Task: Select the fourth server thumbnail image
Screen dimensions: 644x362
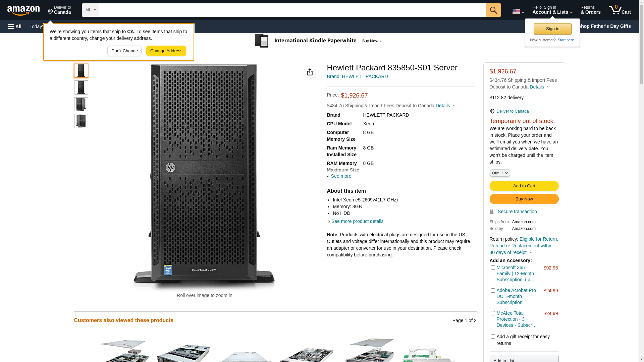Action: coord(81,121)
